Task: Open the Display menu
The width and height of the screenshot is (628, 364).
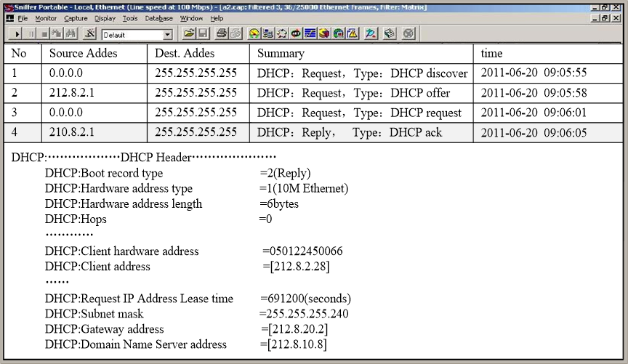Action: [x=105, y=18]
